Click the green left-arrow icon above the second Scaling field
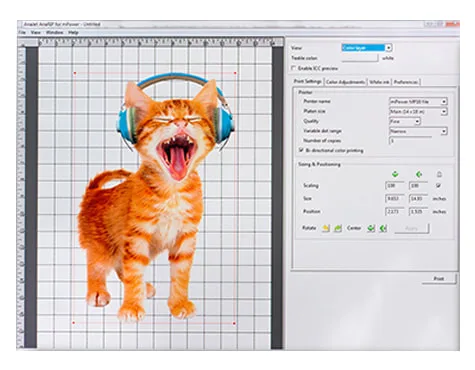The width and height of the screenshot is (475, 370). pyautogui.click(x=419, y=174)
